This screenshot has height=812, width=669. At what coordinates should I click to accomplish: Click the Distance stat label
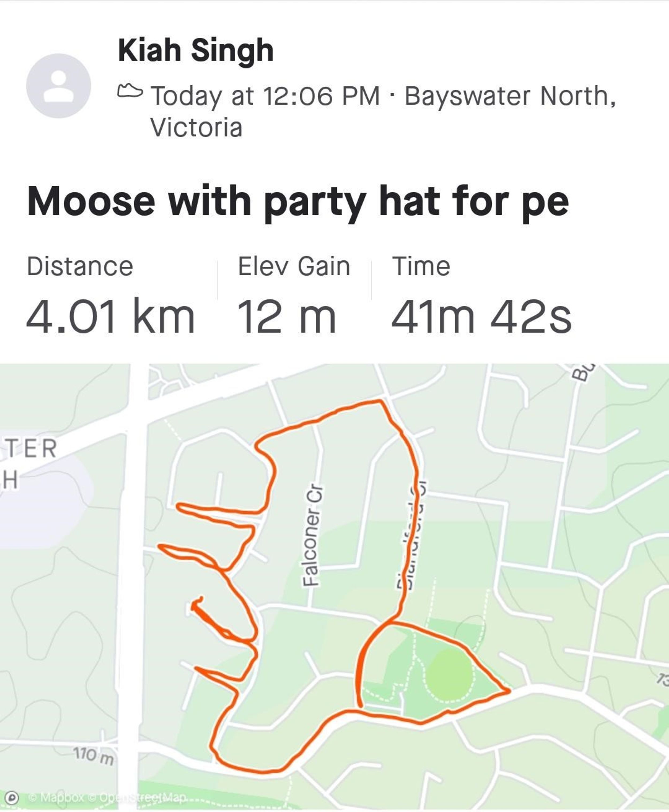80,266
